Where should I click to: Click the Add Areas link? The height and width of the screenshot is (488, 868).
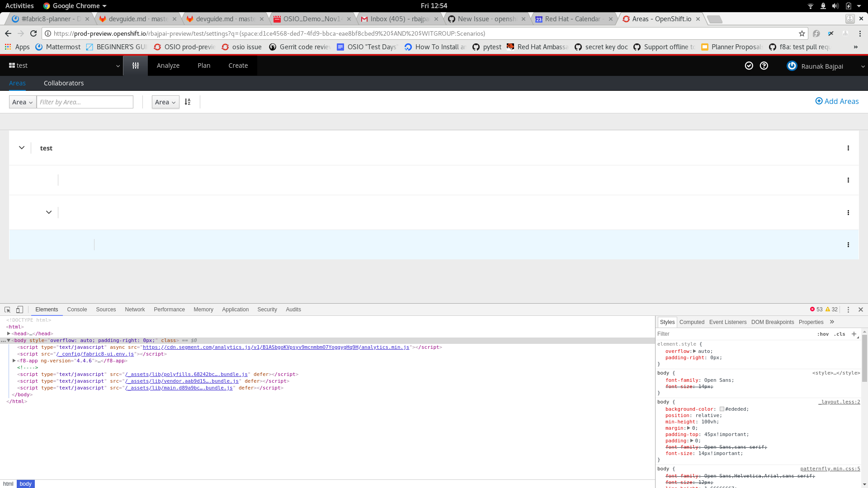[x=837, y=101]
